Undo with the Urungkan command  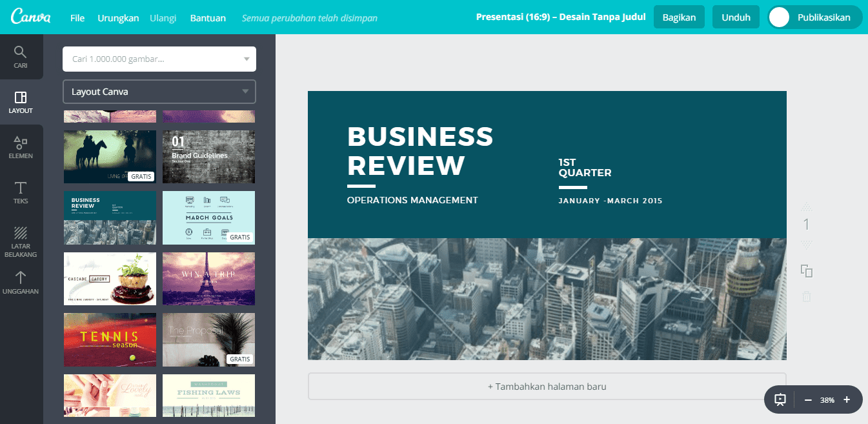(x=118, y=17)
